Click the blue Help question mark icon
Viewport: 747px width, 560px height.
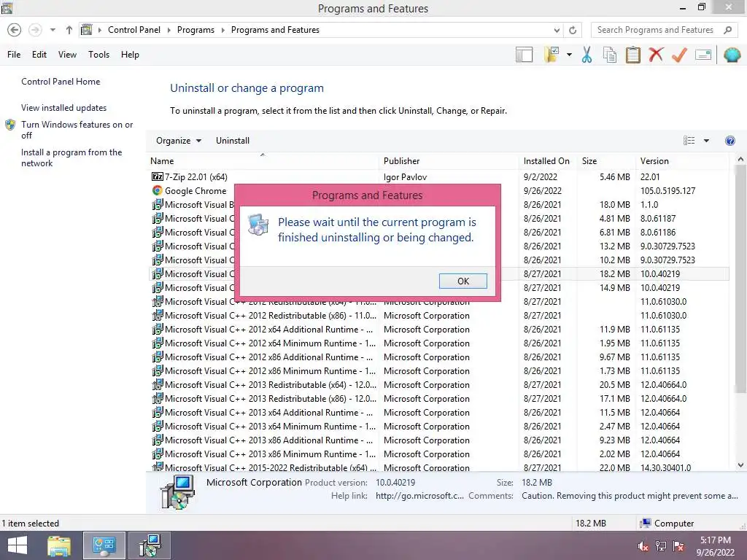[x=729, y=141]
